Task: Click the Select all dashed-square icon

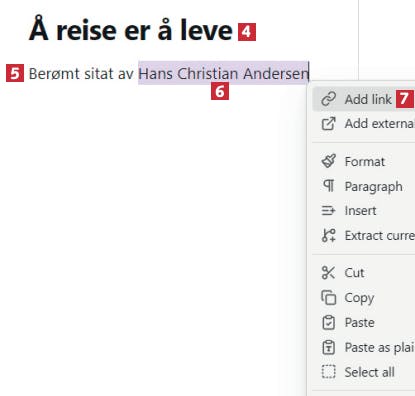Action: [328, 372]
